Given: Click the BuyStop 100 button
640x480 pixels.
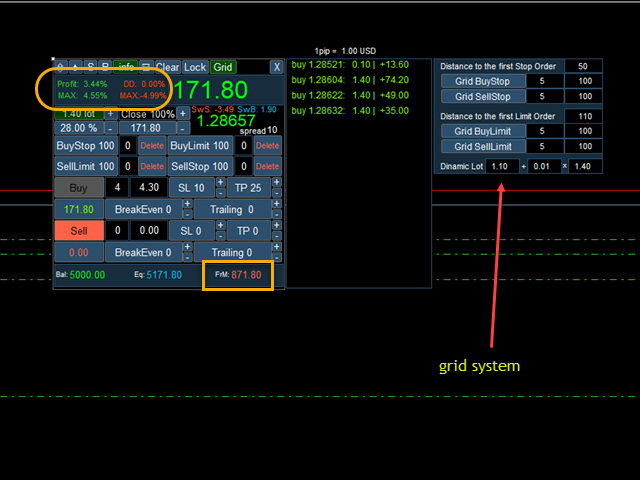Looking at the screenshot, I should [x=86, y=146].
